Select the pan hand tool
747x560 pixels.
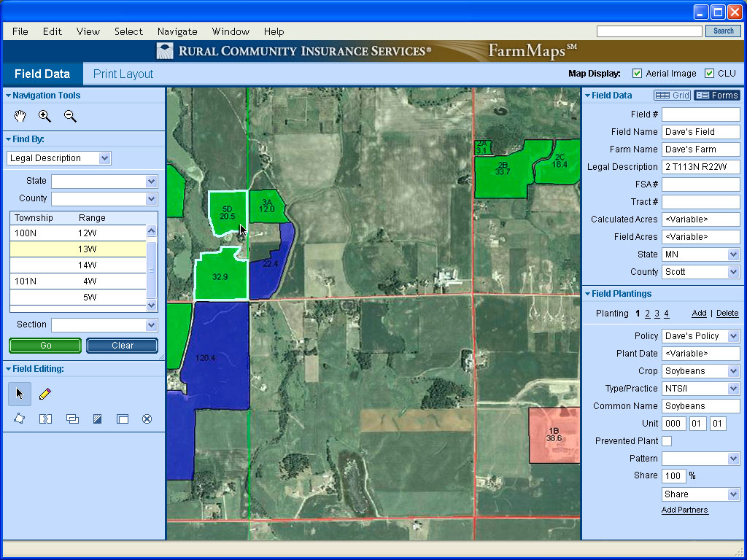[20, 116]
